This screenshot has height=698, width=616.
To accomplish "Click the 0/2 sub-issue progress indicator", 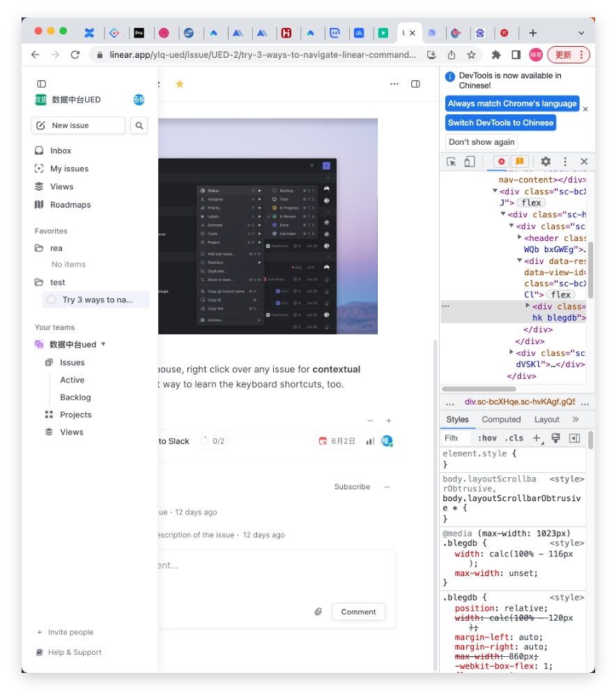I will pos(213,441).
